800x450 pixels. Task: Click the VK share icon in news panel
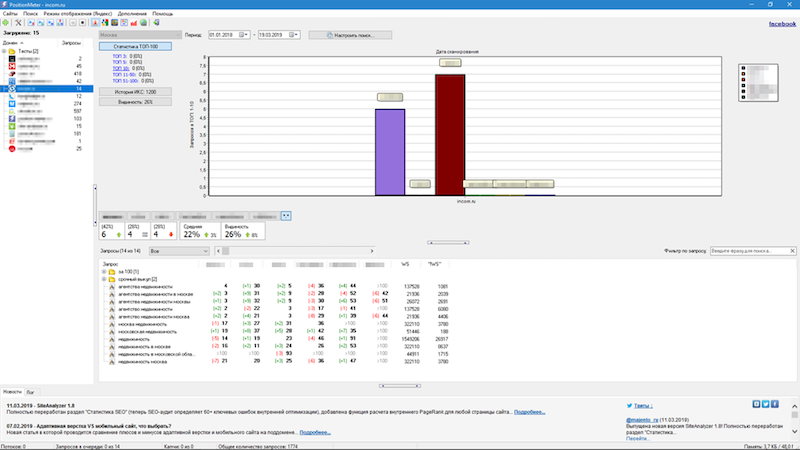coord(756,404)
